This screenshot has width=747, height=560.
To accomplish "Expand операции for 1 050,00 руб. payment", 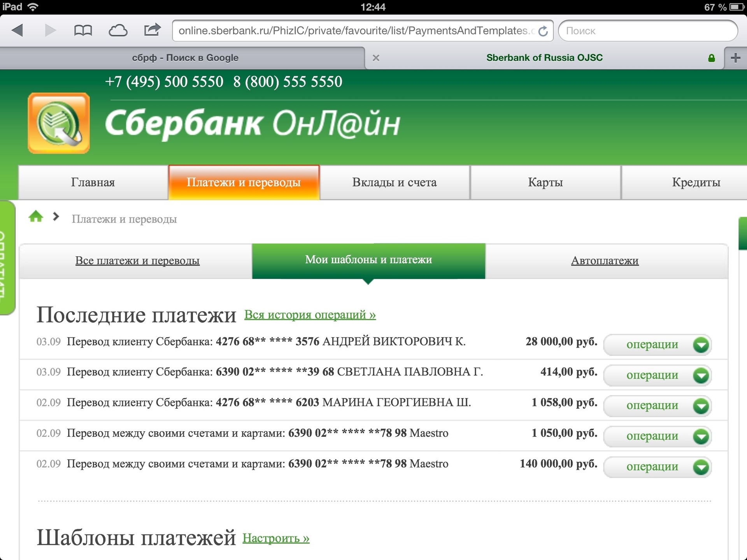I will coord(658,436).
